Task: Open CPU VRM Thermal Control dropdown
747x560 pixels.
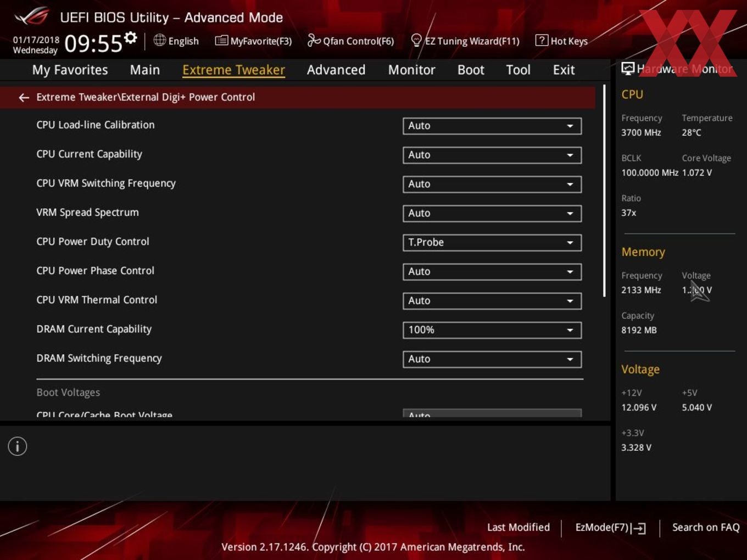Action: click(x=492, y=300)
